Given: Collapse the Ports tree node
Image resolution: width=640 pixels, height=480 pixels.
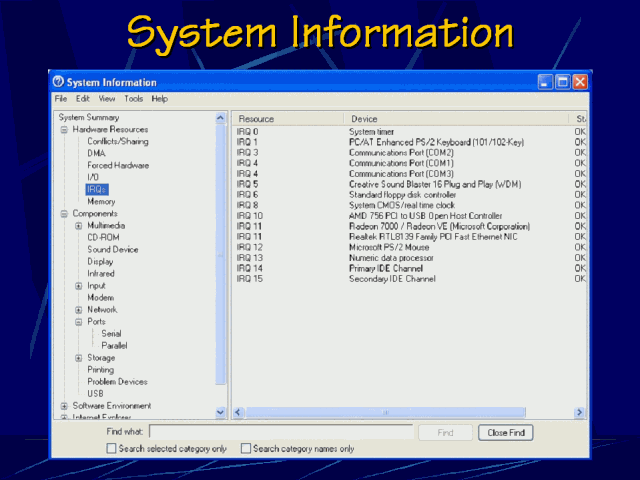Looking at the screenshot, I should click(78, 322).
